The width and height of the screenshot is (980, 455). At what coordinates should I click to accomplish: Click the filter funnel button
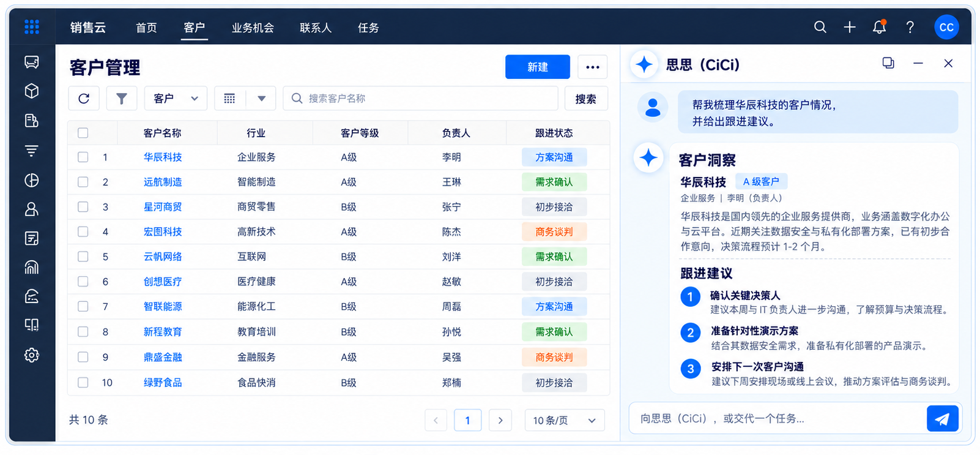coord(122,99)
